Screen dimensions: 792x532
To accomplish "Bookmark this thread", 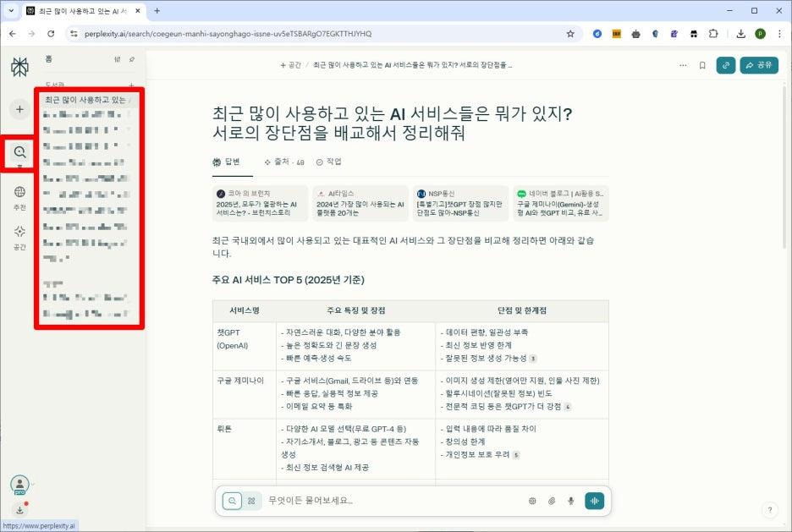I will (702, 65).
